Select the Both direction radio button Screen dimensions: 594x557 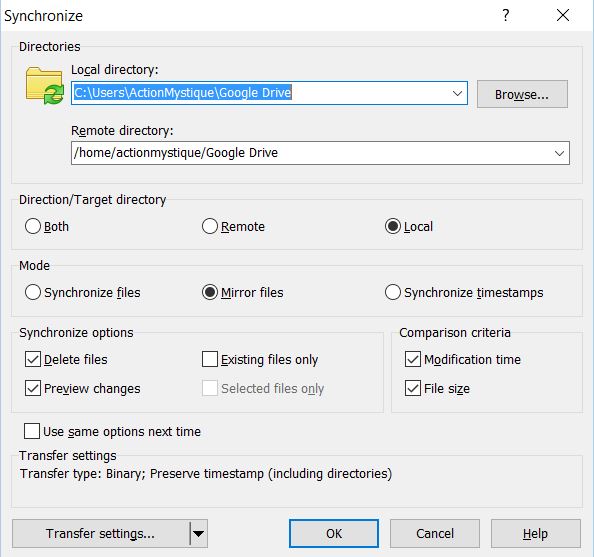(33, 226)
